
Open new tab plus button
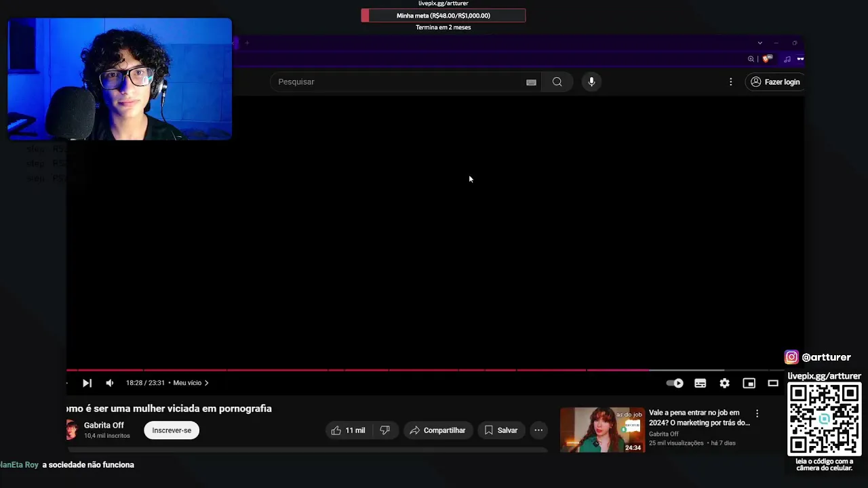247,43
